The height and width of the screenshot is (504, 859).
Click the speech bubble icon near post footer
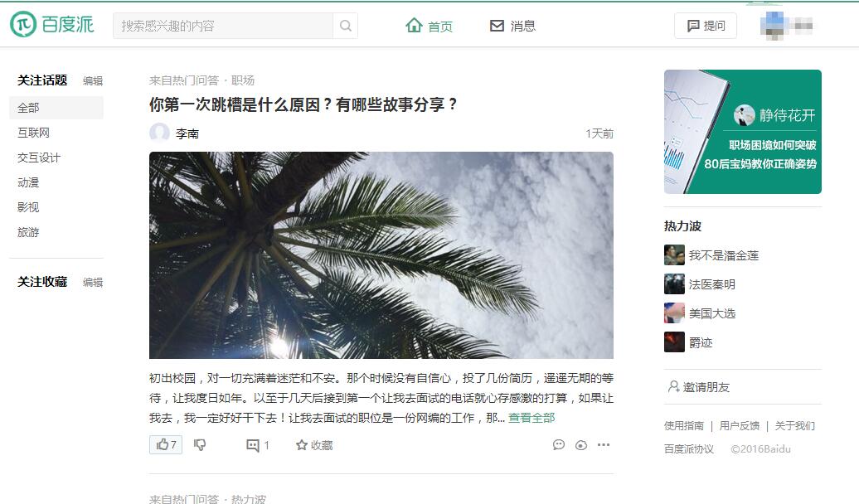coord(558,445)
